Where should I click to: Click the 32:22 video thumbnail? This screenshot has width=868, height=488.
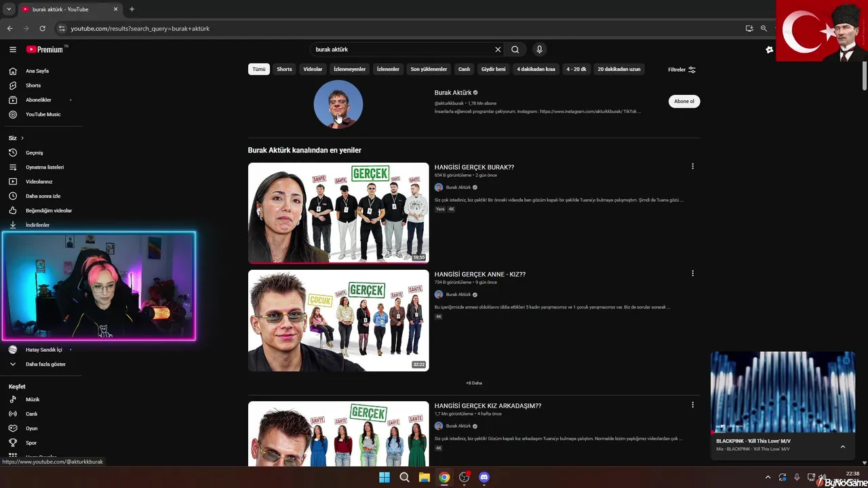pos(338,321)
